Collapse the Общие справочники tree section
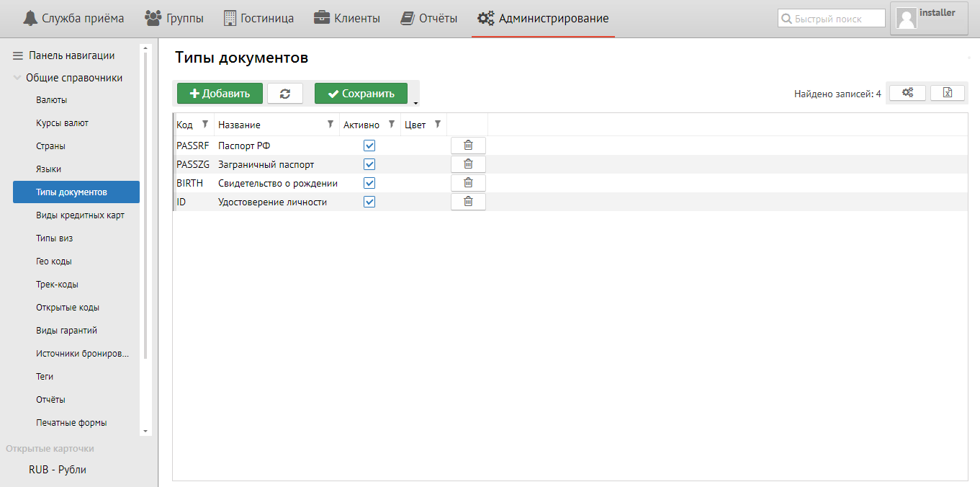Image resolution: width=980 pixels, height=487 pixels. tap(17, 78)
